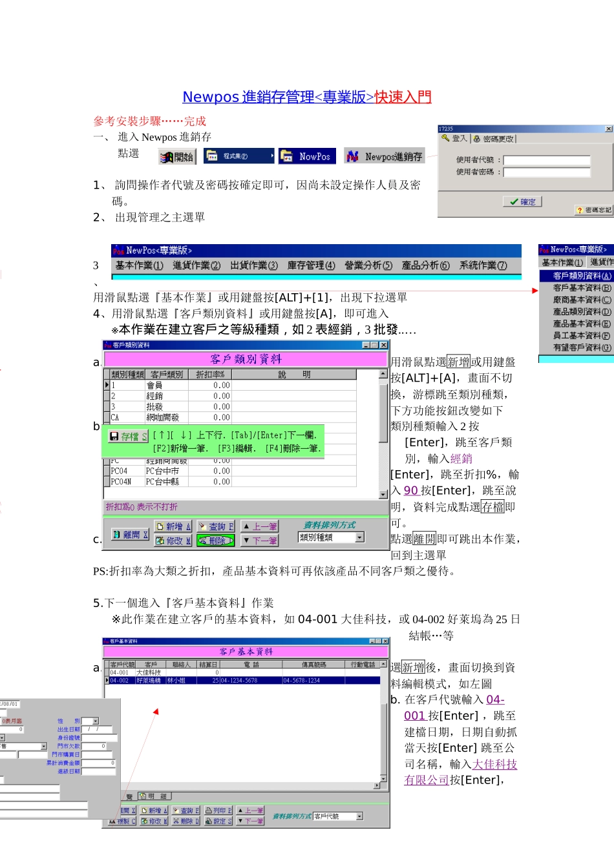
Task: Choose 產品類別資料(D) in the dropdown menu
Action: (577, 312)
